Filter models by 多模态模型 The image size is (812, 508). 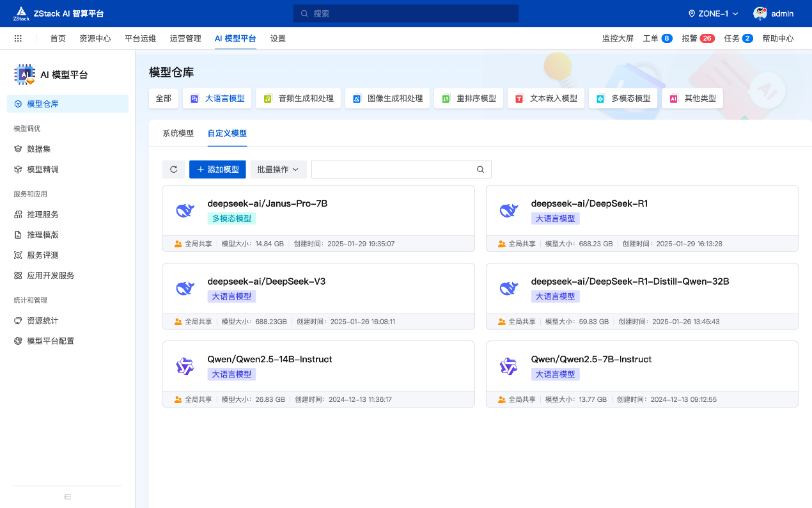click(x=623, y=98)
